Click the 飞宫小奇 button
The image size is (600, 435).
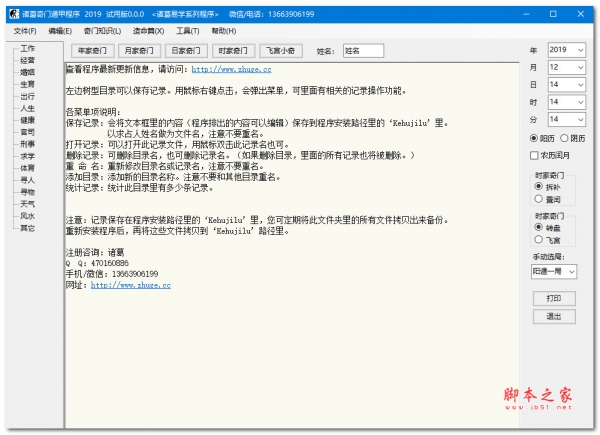click(x=280, y=51)
